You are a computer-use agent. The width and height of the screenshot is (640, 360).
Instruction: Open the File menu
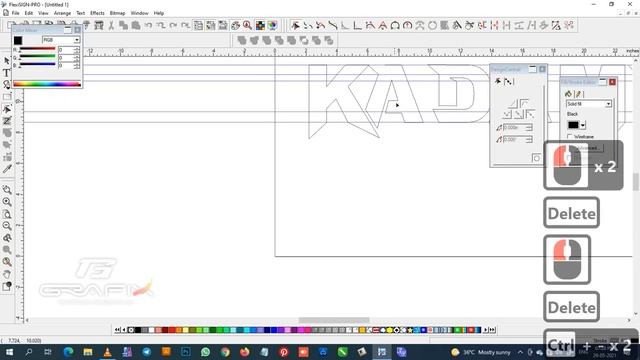(16, 13)
